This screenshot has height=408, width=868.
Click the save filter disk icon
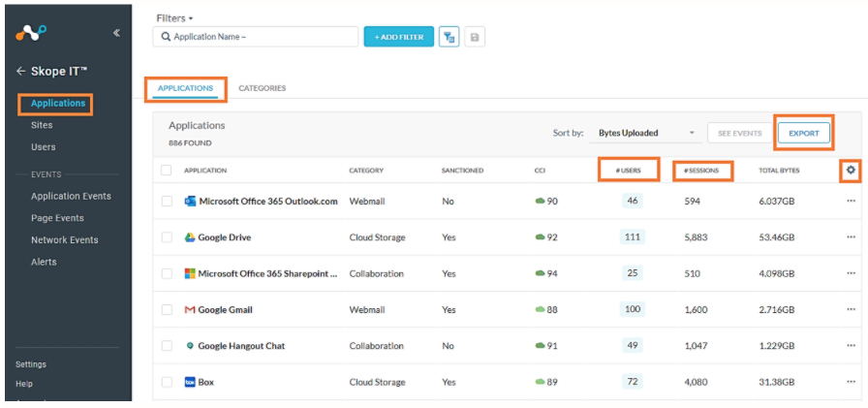tap(475, 37)
